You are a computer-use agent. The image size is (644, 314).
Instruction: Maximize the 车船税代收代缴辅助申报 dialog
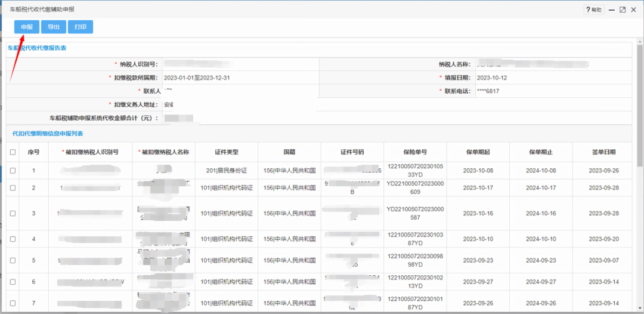pyautogui.click(x=623, y=10)
